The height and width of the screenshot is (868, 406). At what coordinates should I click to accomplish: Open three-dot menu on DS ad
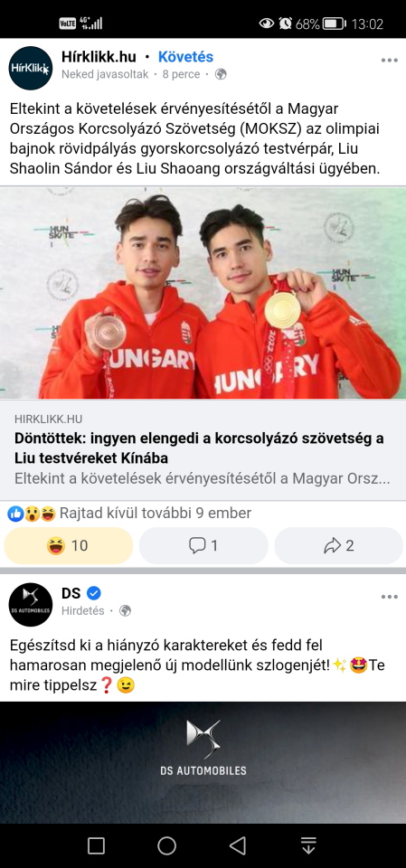tap(390, 597)
